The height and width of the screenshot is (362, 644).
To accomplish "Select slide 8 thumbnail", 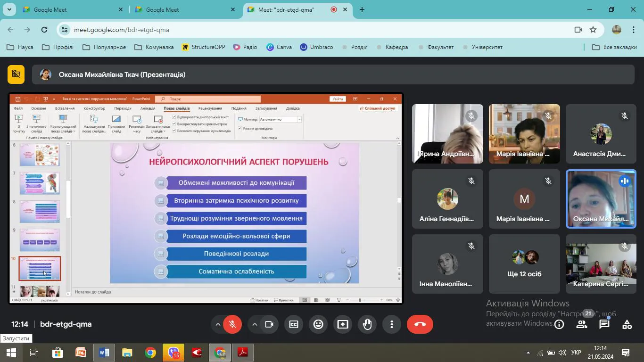I will [x=40, y=212].
